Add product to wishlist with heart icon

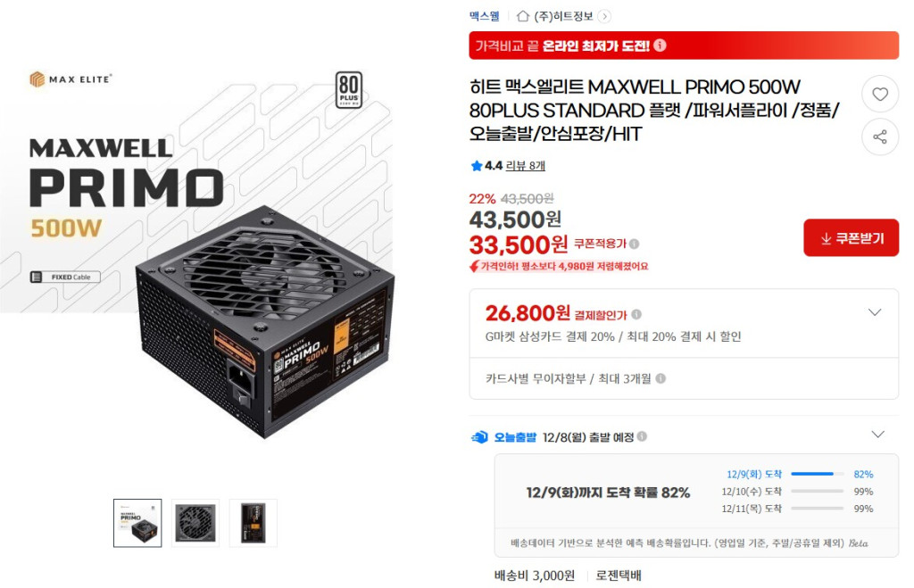[879, 95]
